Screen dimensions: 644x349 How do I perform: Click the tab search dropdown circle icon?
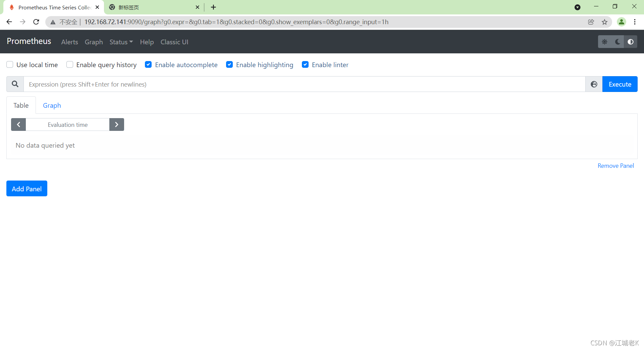pyautogui.click(x=577, y=7)
